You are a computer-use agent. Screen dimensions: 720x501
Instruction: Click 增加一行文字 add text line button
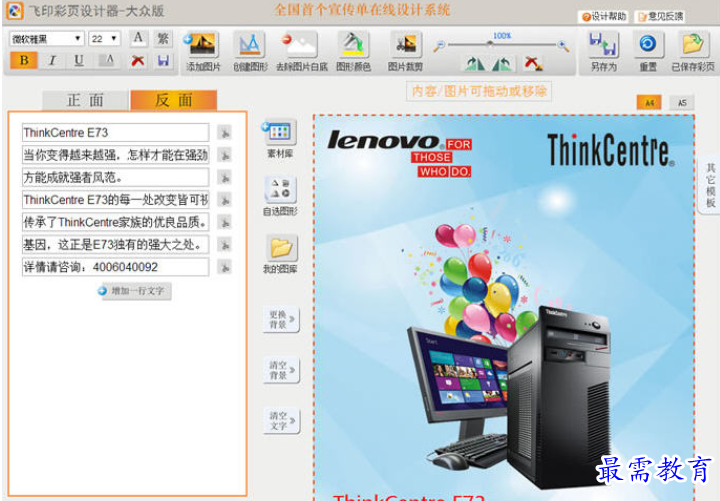(x=135, y=291)
